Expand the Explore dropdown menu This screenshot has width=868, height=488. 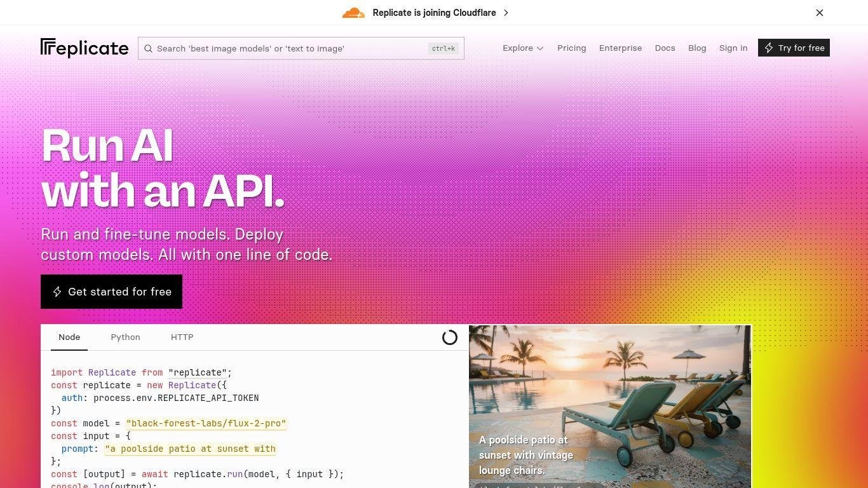[523, 48]
